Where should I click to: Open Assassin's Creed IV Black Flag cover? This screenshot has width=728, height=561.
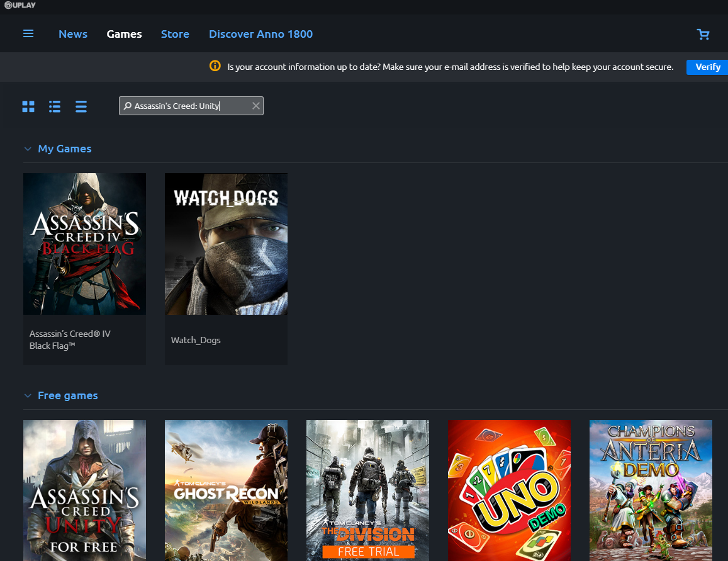click(84, 244)
